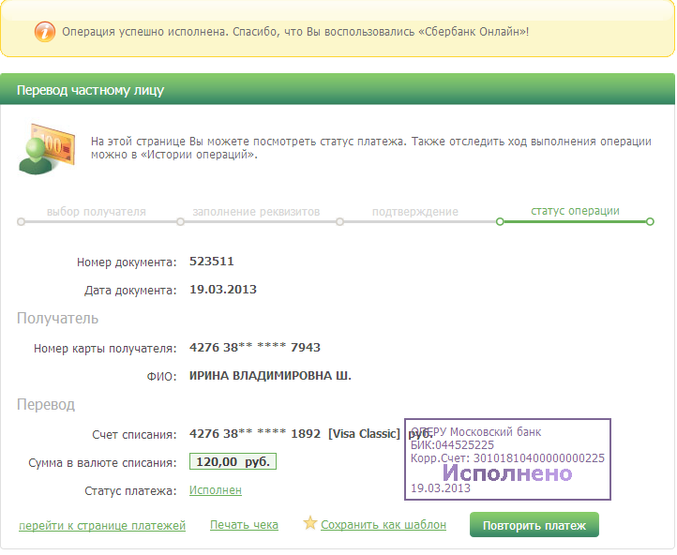The width and height of the screenshot is (677, 555).
Task: Click the green end circle after статус операции
Action: [650, 221]
